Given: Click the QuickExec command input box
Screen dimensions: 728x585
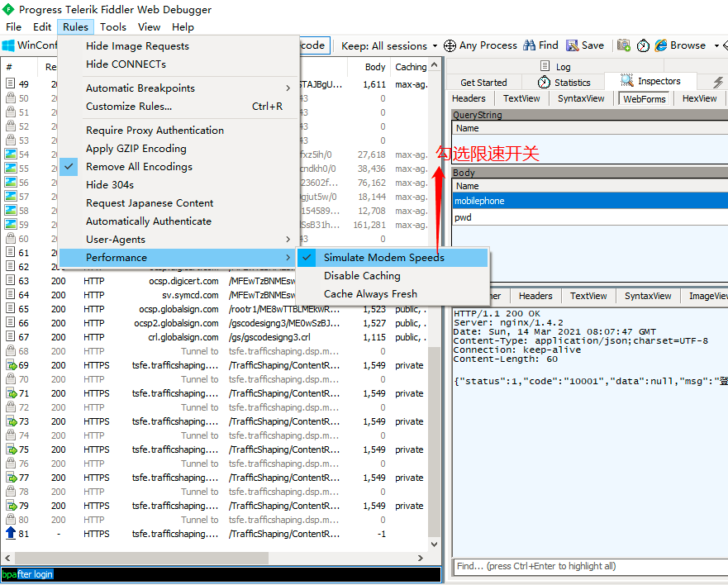Looking at the screenshot, I should pos(221,574).
